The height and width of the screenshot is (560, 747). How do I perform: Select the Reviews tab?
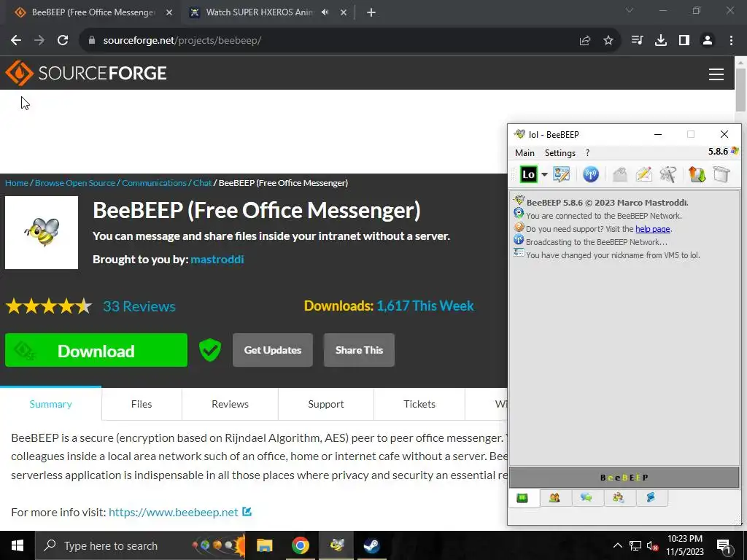[x=230, y=404]
